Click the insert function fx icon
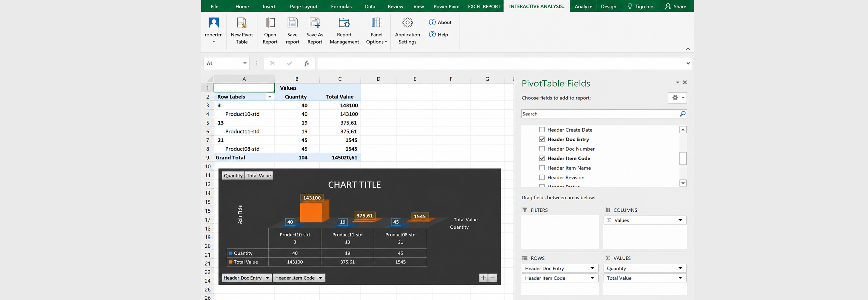The image size is (868, 300). click(x=306, y=63)
